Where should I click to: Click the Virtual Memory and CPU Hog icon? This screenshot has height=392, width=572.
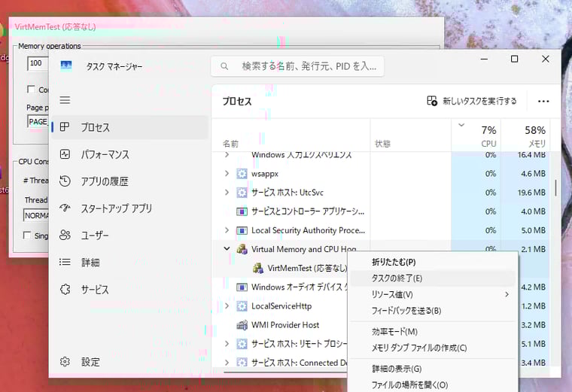click(242, 250)
